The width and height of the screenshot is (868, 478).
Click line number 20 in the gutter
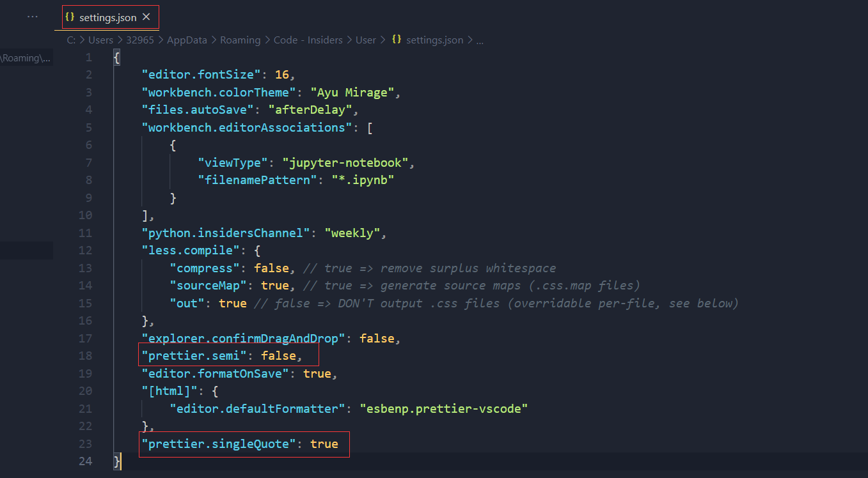(85, 391)
